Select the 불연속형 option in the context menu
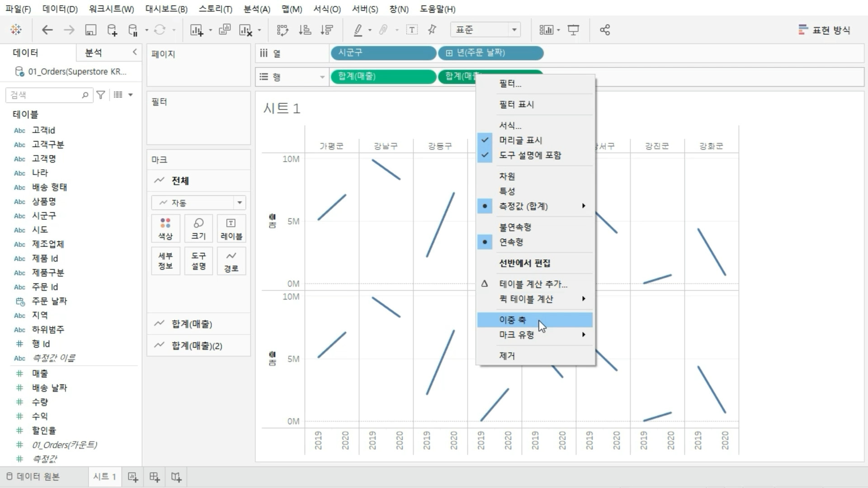The height and width of the screenshot is (488, 868). pos(515,227)
